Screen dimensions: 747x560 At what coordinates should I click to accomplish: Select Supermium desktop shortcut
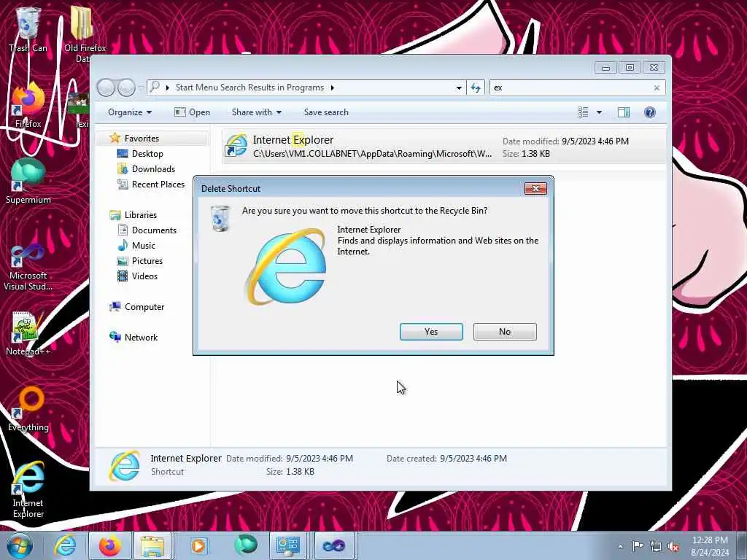tap(28, 182)
